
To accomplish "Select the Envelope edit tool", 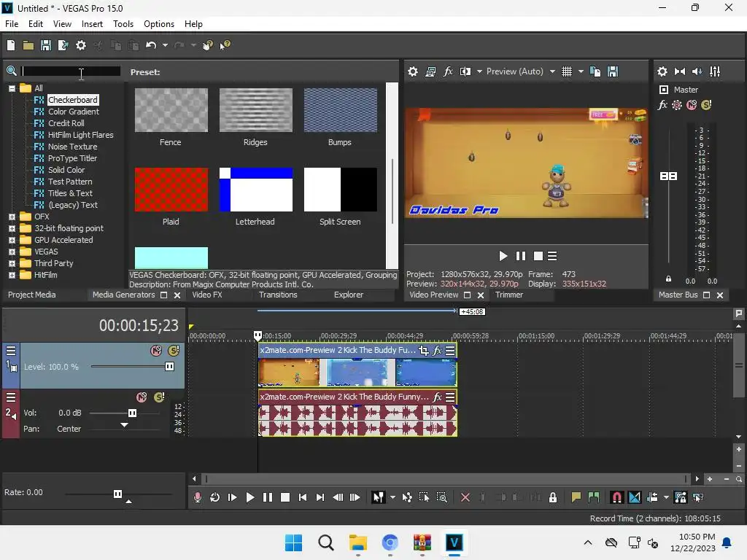I will (x=407, y=497).
